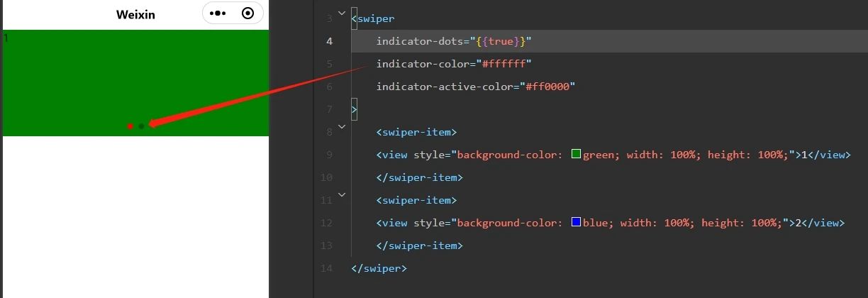Click the 2</view> text on line 12

coord(819,223)
